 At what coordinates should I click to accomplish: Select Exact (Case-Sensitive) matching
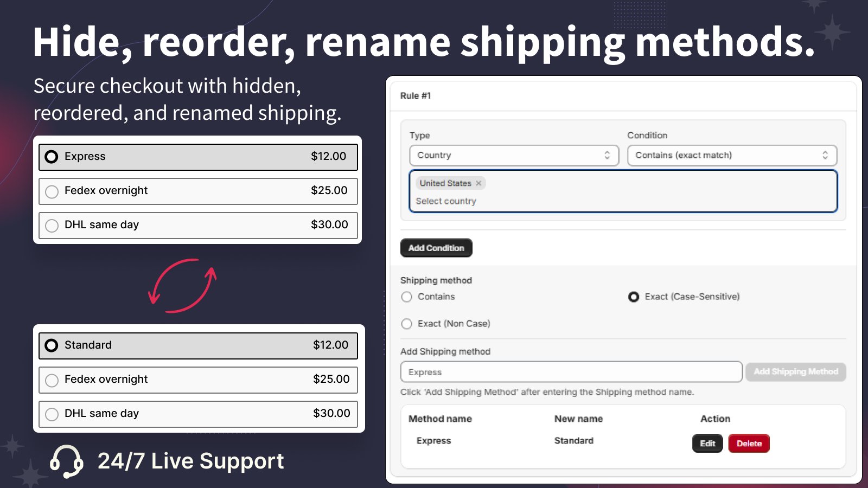[x=633, y=297]
